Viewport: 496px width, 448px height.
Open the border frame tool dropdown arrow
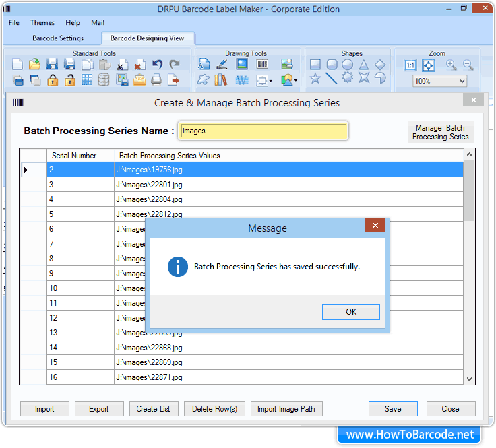tap(271, 81)
